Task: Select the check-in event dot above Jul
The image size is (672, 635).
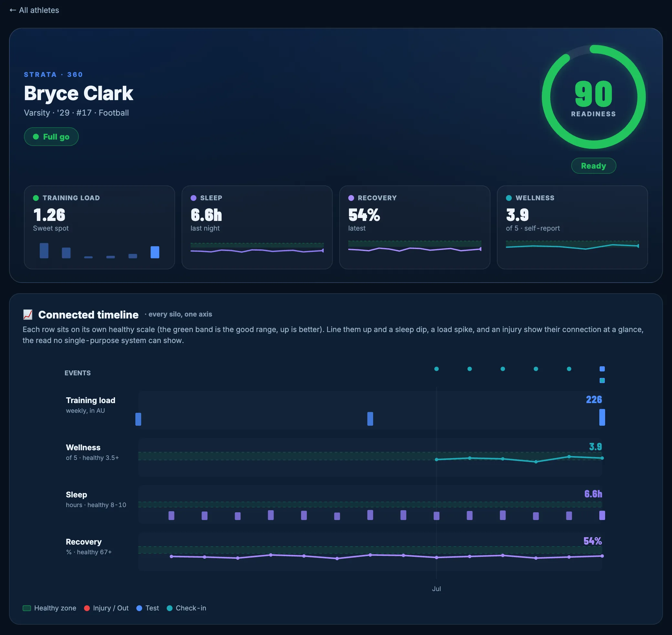Action: click(x=436, y=369)
